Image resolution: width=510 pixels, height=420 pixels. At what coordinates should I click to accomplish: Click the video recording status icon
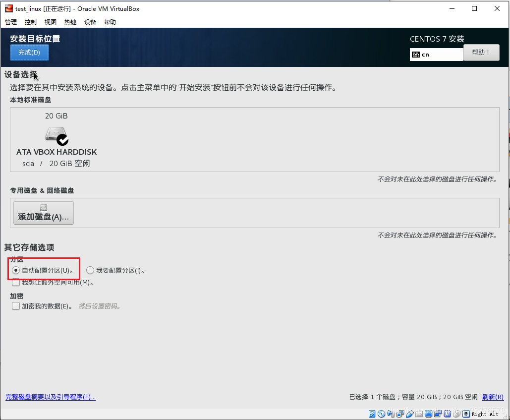coord(438,414)
